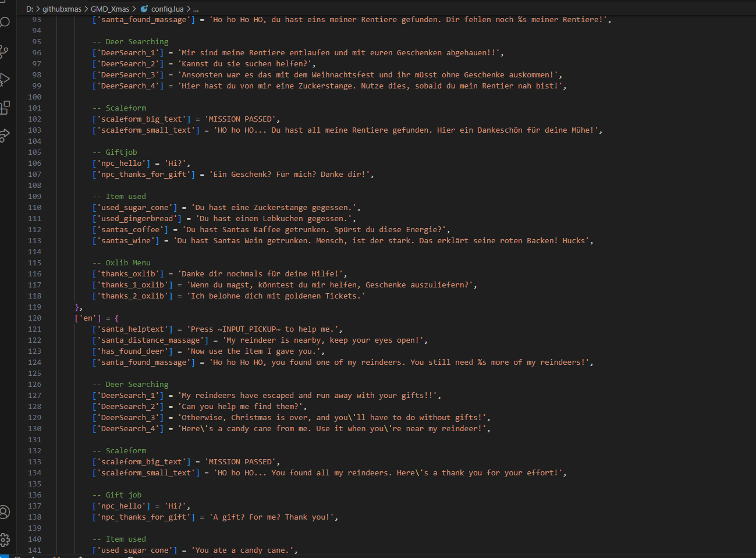Click the 'has_found_deer' key
This screenshot has height=558, width=756.
point(133,351)
